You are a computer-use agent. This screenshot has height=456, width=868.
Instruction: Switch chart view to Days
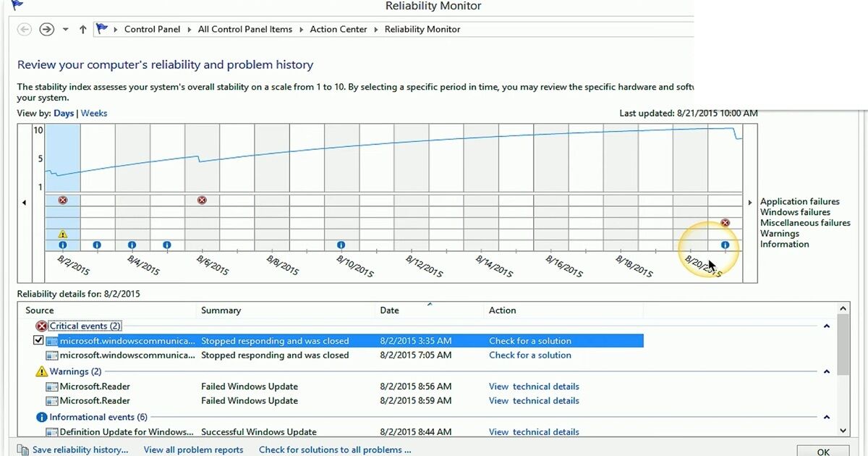[x=64, y=113]
